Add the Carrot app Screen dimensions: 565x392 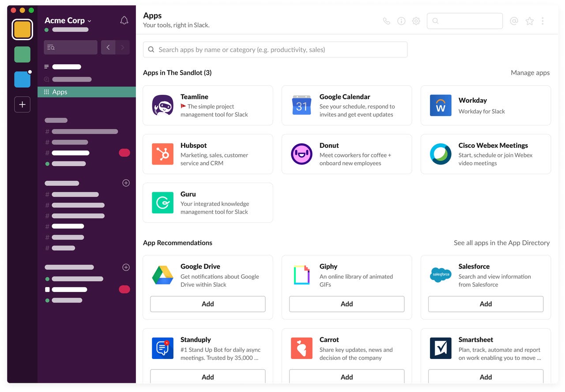point(347,377)
